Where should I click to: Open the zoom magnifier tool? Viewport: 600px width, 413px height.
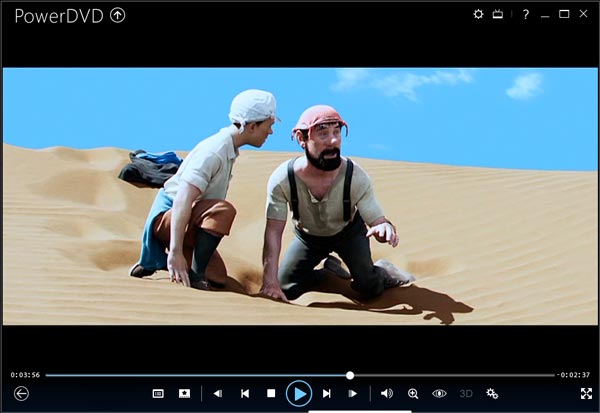413,393
